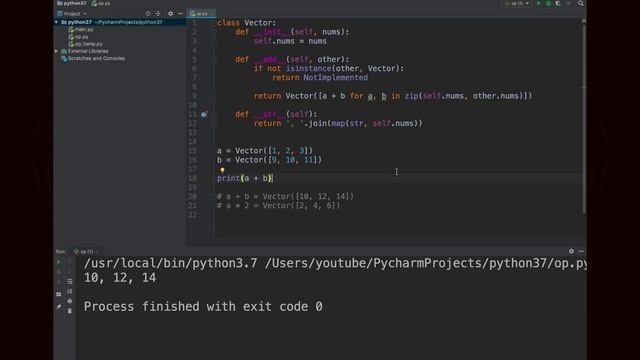The image size is (640, 360).
Task: Click comment '# a + b = Vector([10, 12, 14])'
Action: click(x=285, y=196)
